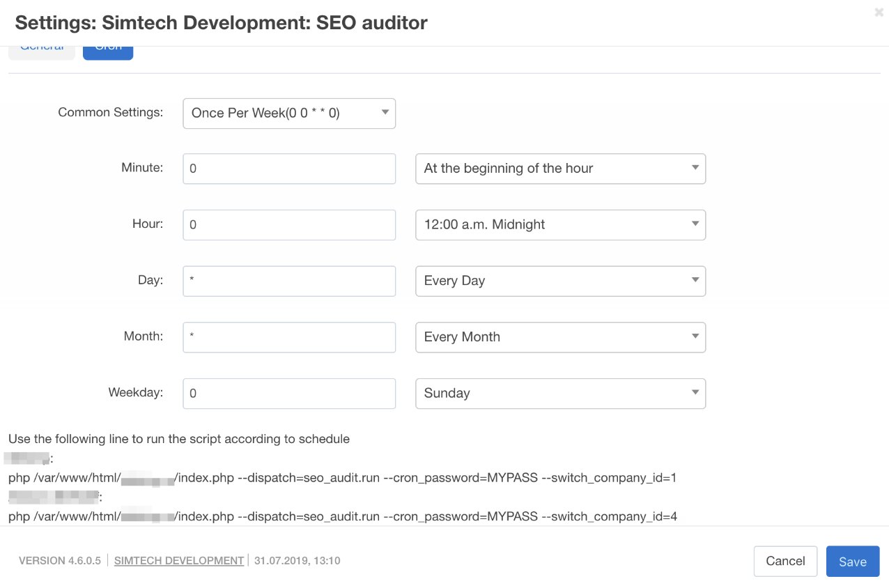Image resolution: width=889 pixels, height=588 pixels.
Task: Click the VERSION 4.6.0.5 text
Action: (x=60, y=561)
